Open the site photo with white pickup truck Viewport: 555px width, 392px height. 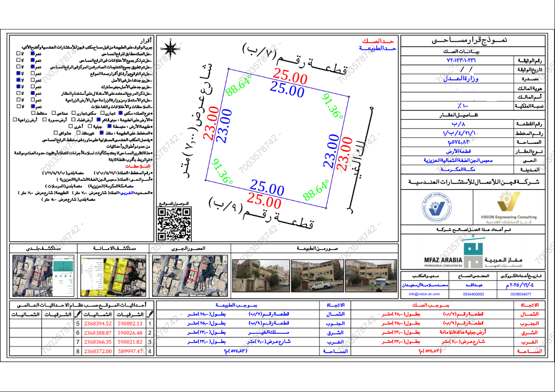317,275
